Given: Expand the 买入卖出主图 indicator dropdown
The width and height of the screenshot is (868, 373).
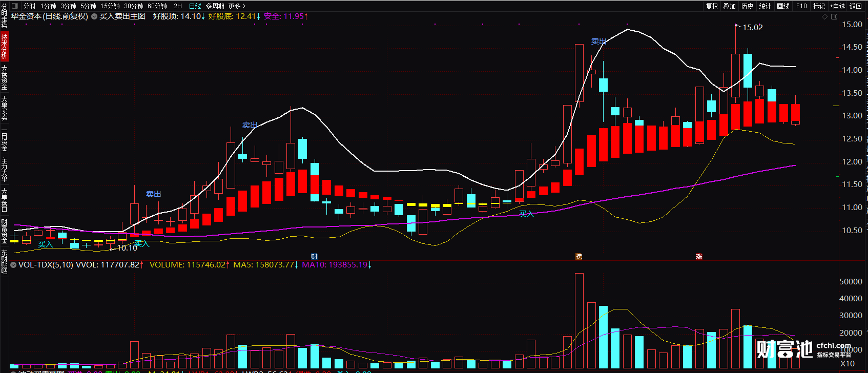Looking at the screenshot, I should pyautogui.click(x=94, y=16).
